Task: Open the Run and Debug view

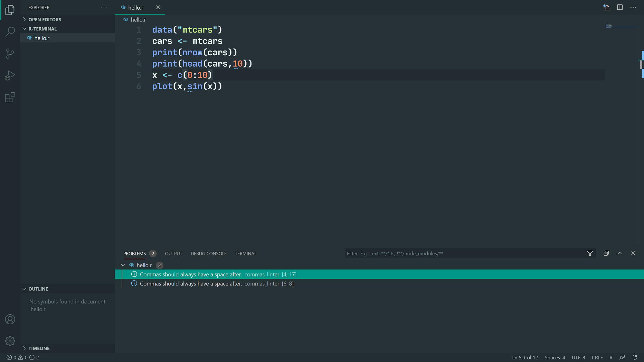Action: (x=10, y=75)
